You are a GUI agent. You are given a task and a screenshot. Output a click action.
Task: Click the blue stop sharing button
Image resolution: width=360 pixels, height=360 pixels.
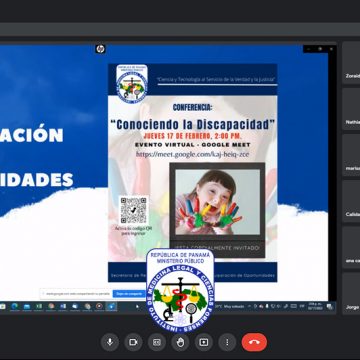point(129,294)
